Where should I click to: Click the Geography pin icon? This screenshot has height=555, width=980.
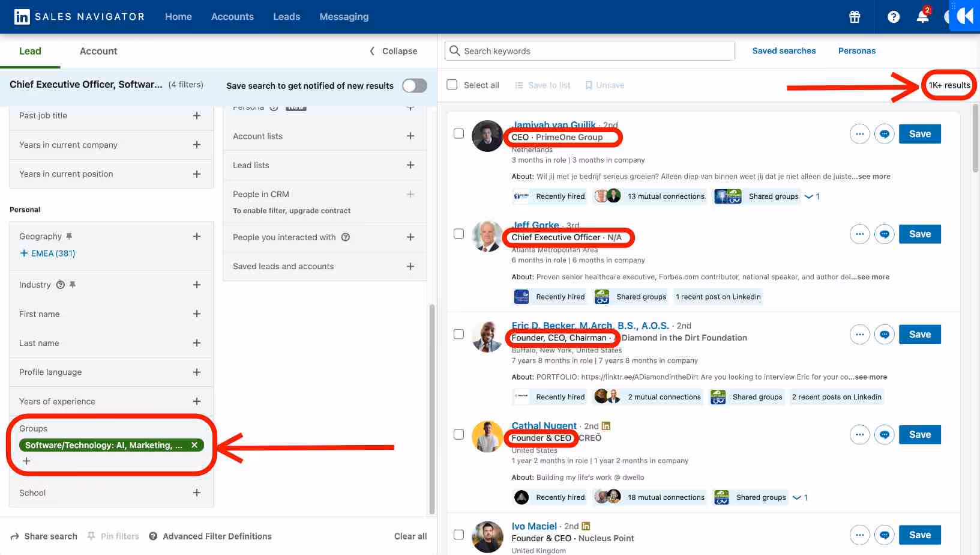(69, 237)
